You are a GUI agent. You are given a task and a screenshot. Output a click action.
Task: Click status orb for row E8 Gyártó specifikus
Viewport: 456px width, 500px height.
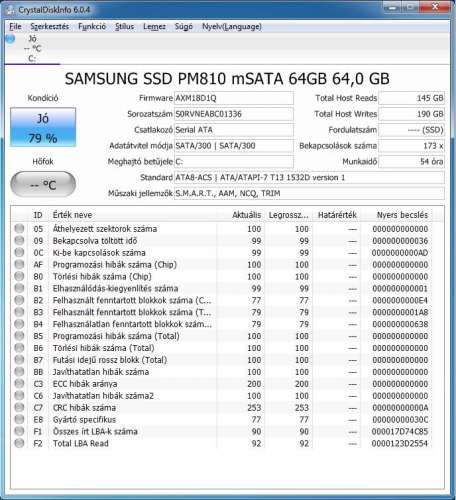pyautogui.click(x=19, y=419)
